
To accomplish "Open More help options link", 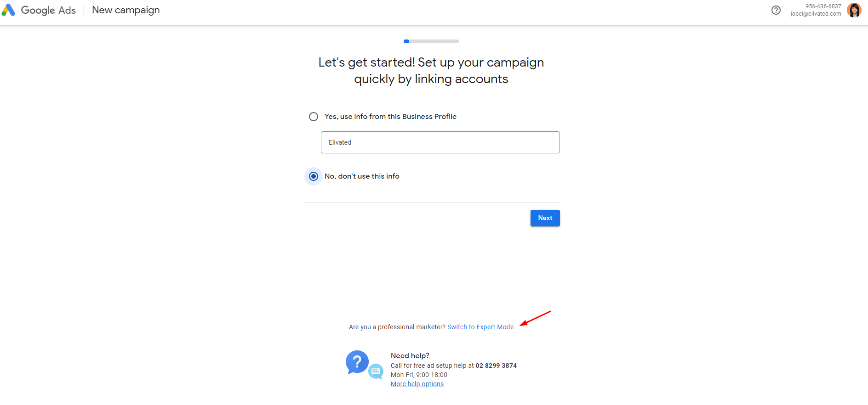I will coord(417,384).
